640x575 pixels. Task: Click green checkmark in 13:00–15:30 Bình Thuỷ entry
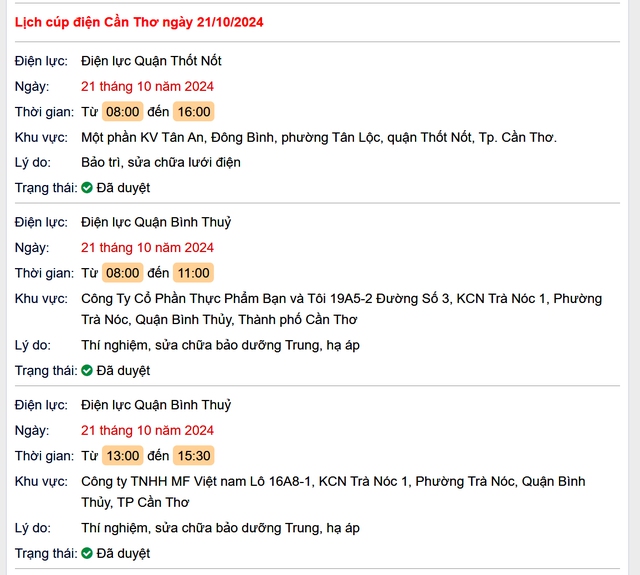pos(87,553)
